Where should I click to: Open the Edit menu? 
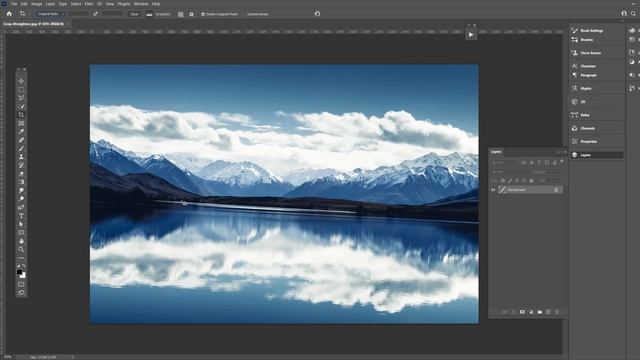[x=24, y=4]
